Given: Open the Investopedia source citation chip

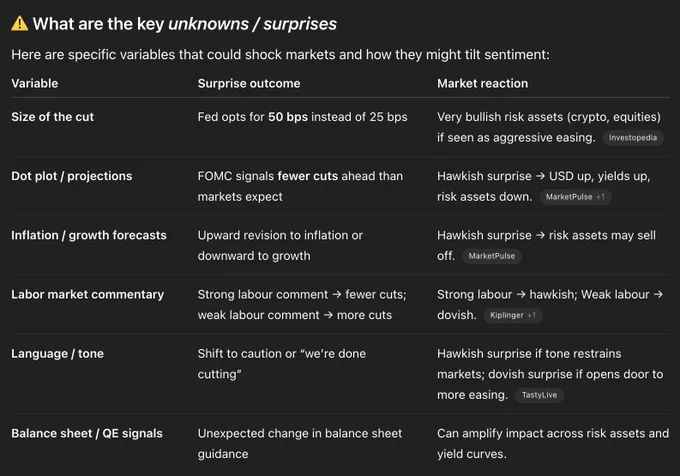Looking at the screenshot, I should 633,138.
